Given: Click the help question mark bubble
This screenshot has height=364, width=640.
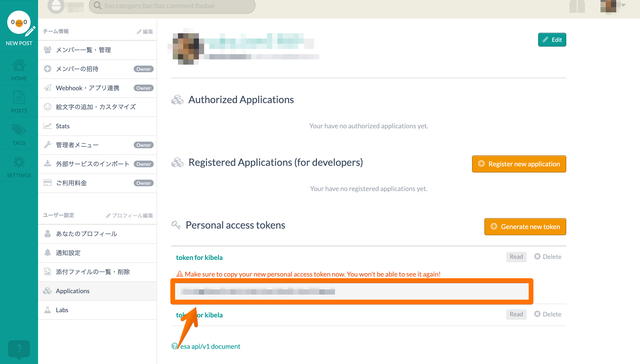Looking at the screenshot, I should click(x=19, y=349).
